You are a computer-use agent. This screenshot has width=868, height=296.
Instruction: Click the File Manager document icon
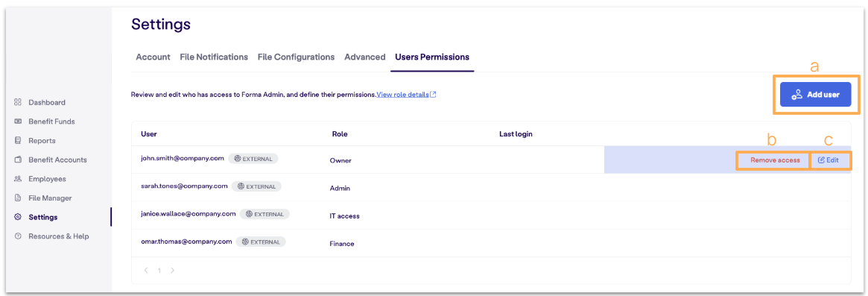point(18,198)
